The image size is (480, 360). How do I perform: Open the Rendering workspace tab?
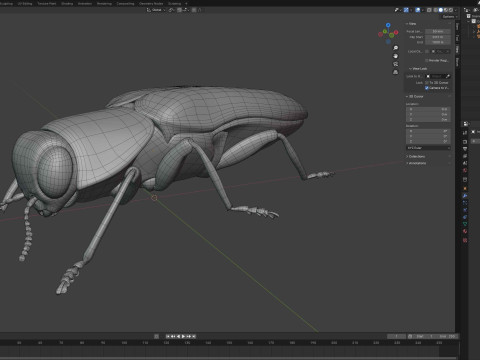pyautogui.click(x=104, y=3)
